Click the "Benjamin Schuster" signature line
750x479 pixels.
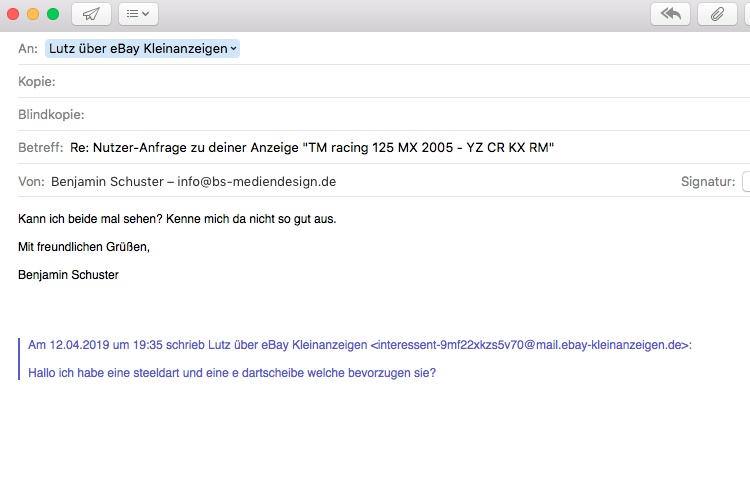pyautogui.click(x=68, y=275)
